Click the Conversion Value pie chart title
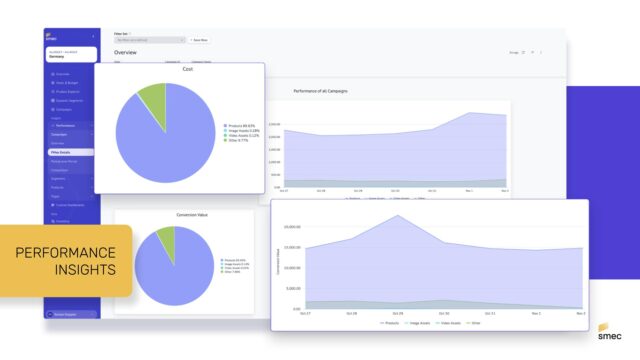 click(192, 215)
